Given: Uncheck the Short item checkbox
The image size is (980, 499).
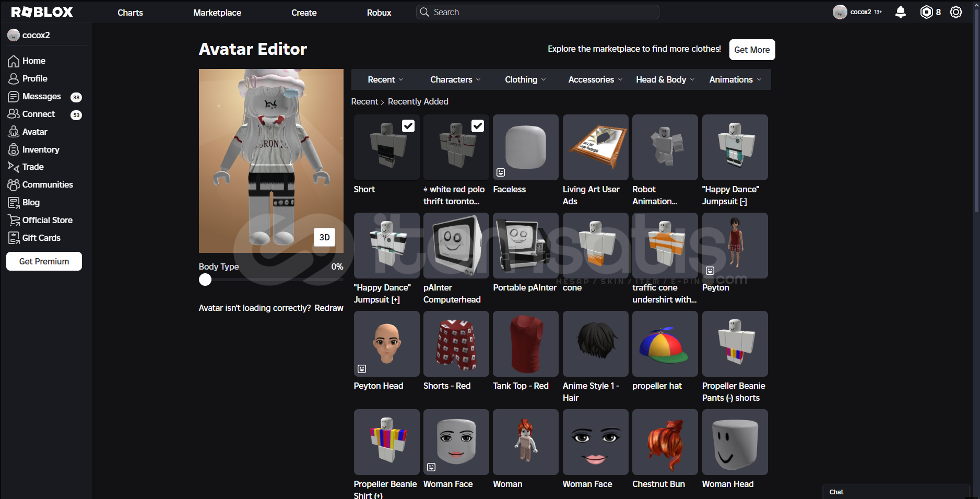Looking at the screenshot, I should pos(408,126).
